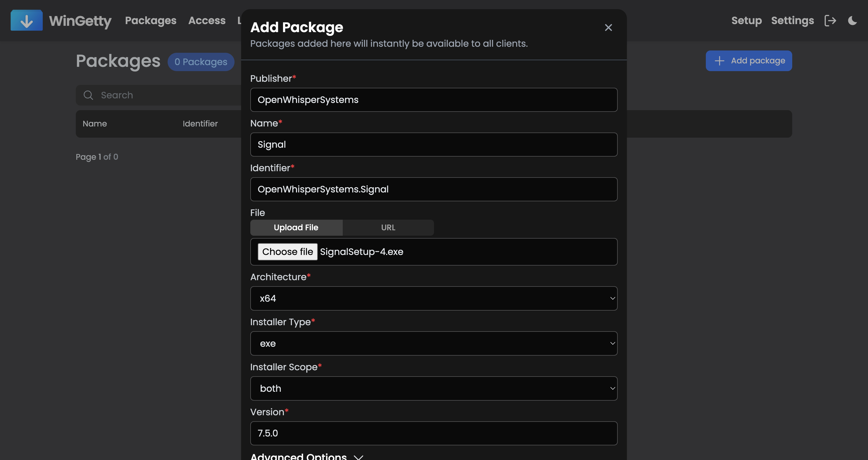
Task: Open the Packages nav item
Action: 151,21
